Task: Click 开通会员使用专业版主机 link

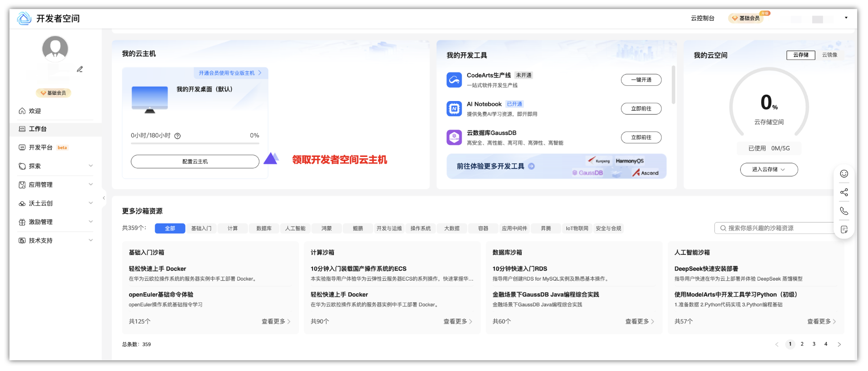Action: coord(230,73)
